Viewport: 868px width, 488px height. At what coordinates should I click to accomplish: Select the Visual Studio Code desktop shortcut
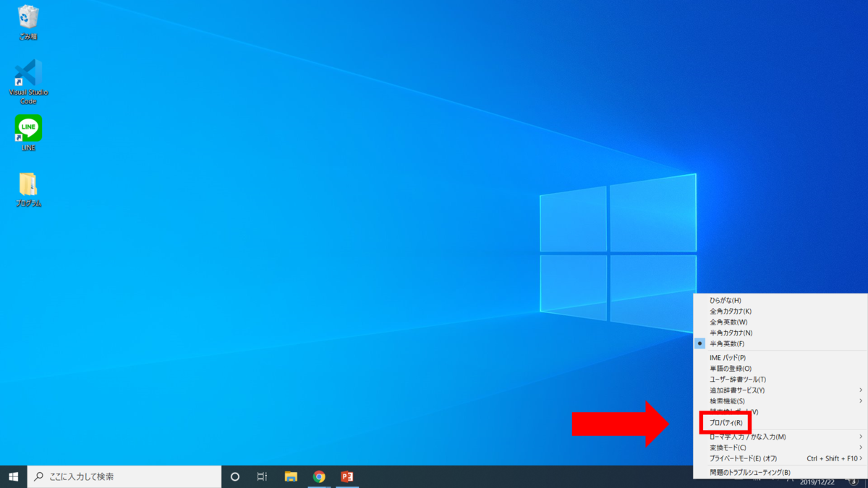pyautogui.click(x=28, y=82)
